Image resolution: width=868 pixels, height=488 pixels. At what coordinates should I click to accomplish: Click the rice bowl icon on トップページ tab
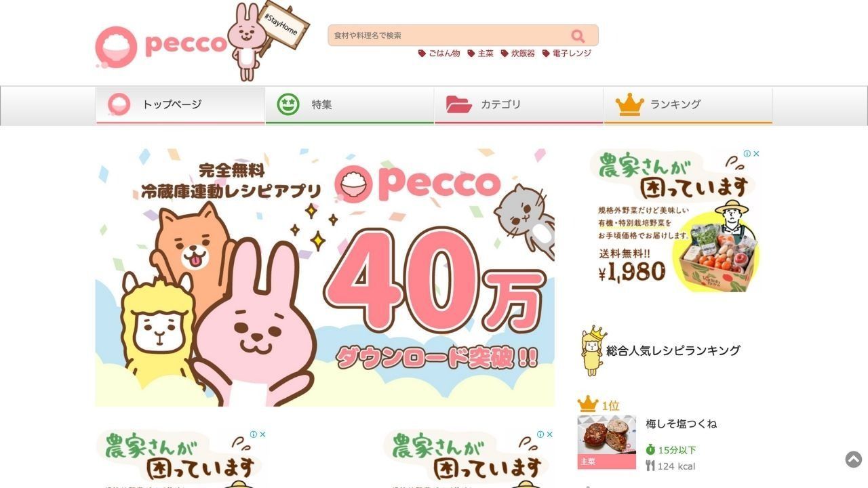click(x=119, y=104)
